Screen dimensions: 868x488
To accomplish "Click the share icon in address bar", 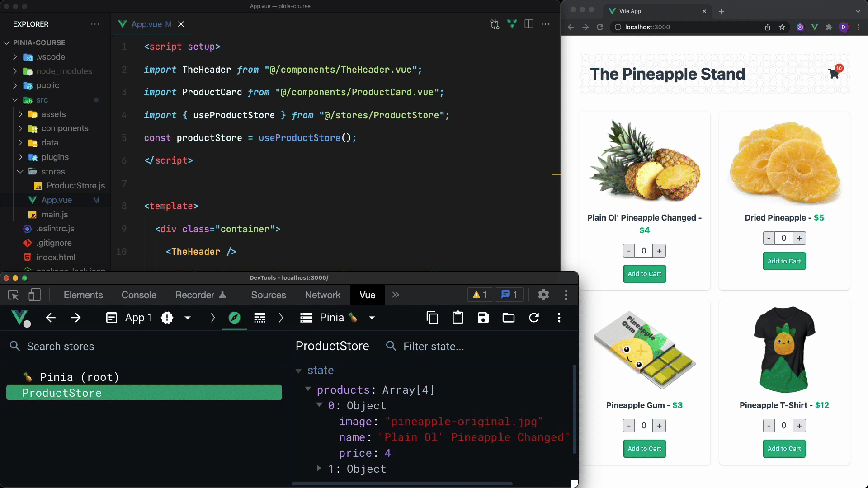I will [768, 27].
